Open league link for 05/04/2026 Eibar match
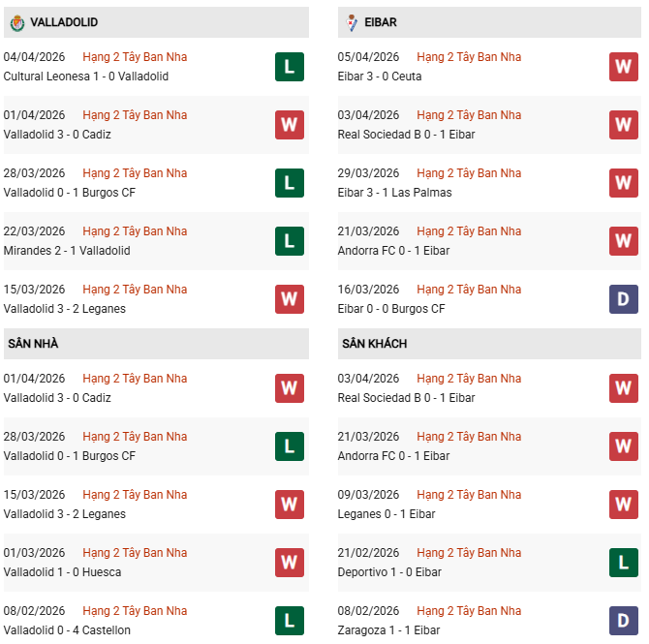 469,57
